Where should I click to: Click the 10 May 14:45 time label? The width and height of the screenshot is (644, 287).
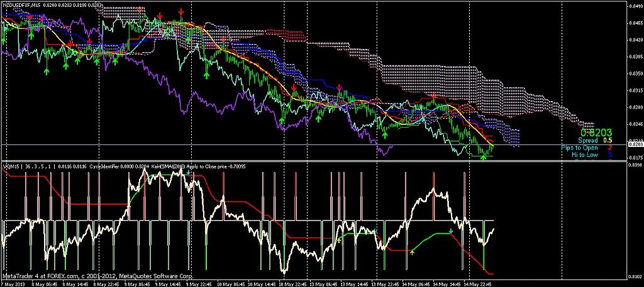[x=262, y=284]
